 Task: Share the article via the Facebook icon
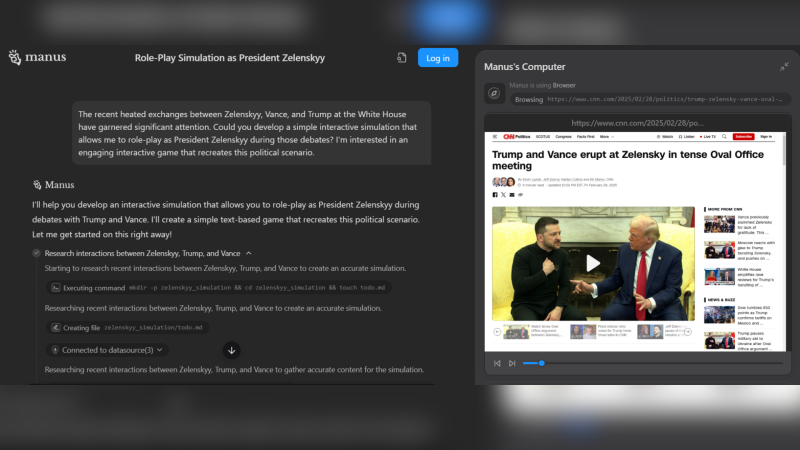(x=494, y=195)
